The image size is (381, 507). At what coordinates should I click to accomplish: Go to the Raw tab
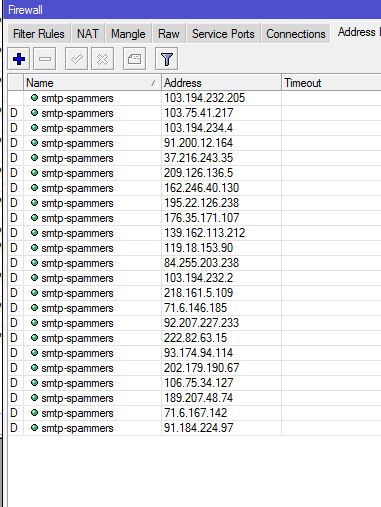click(169, 34)
